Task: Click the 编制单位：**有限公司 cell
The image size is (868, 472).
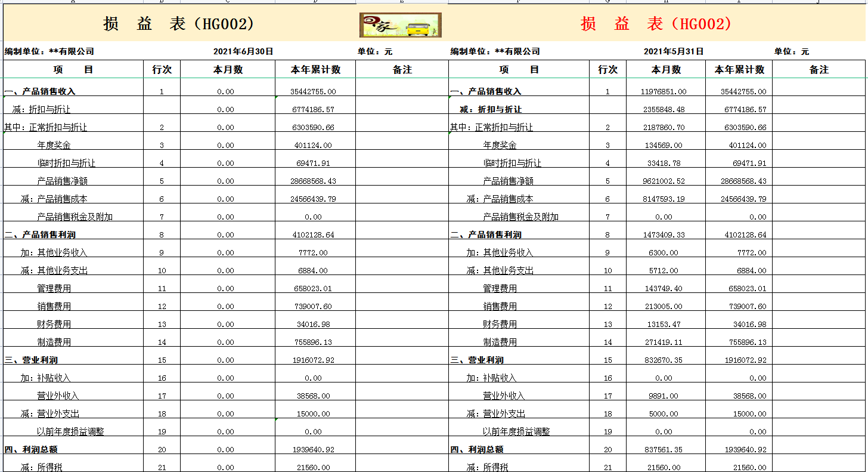Action: tap(48, 51)
